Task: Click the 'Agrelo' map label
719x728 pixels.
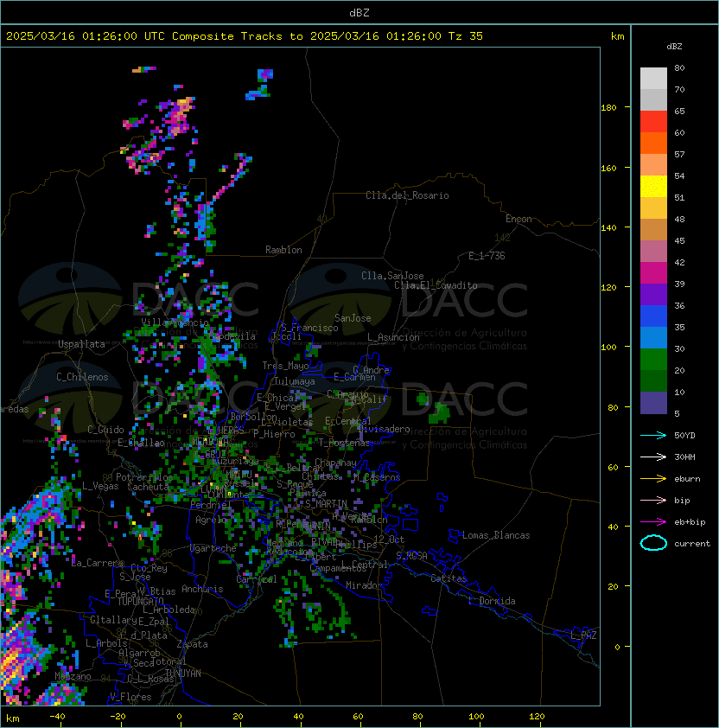Action: (211, 520)
